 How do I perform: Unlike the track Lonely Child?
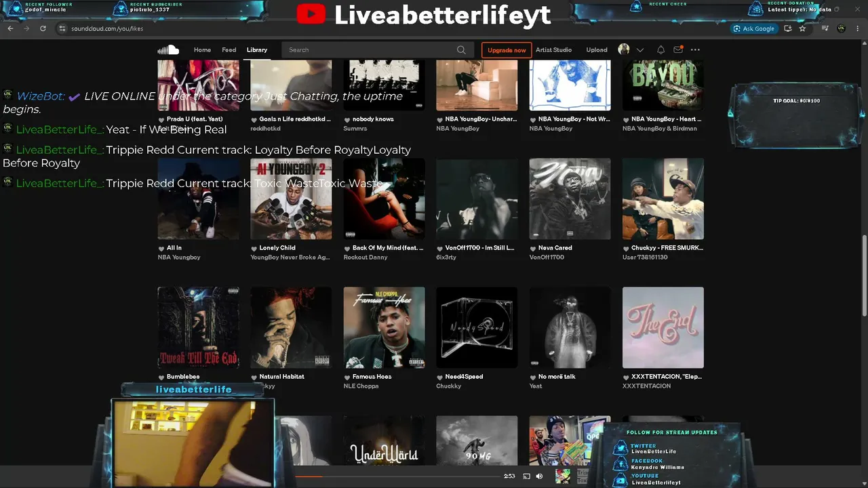(254, 248)
